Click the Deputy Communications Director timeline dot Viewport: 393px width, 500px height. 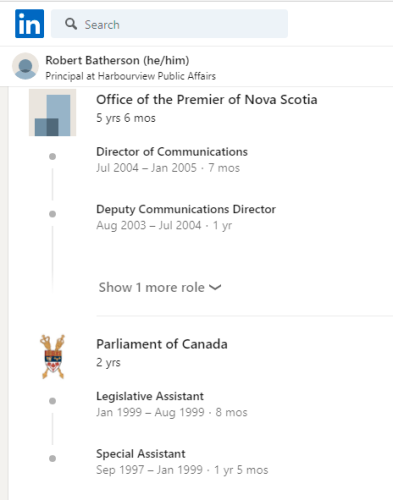[x=52, y=214]
